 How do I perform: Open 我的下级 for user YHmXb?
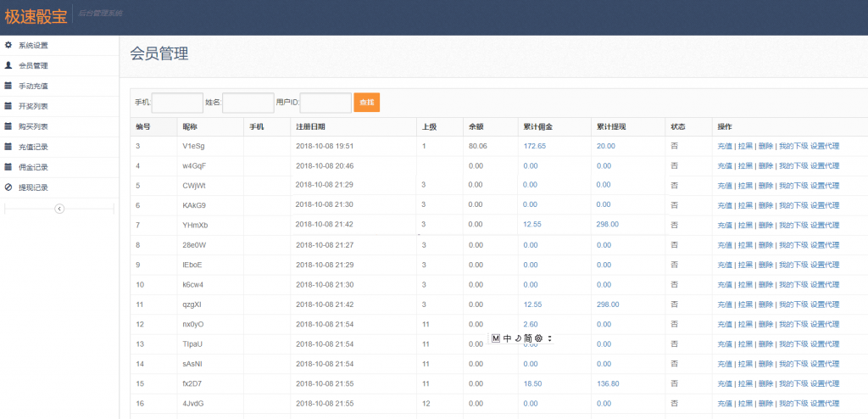click(x=793, y=225)
